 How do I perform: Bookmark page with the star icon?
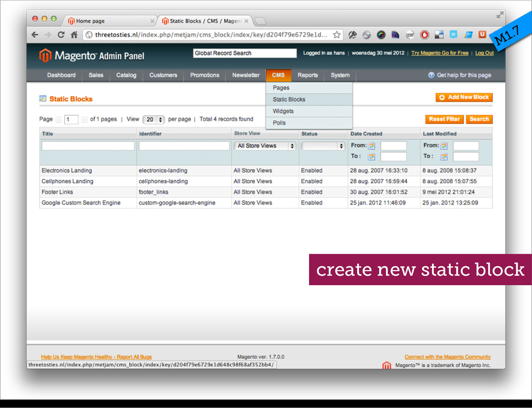tap(337, 35)
